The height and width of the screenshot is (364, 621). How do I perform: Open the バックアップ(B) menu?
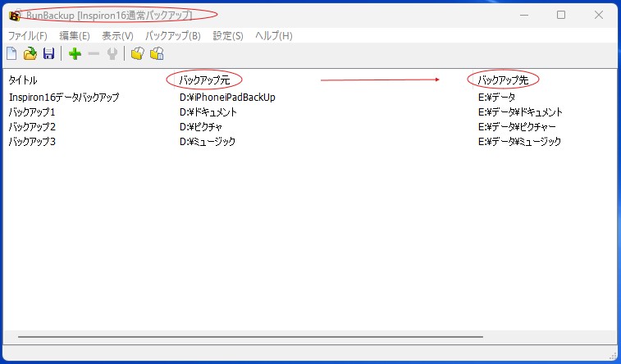[172, 36]
